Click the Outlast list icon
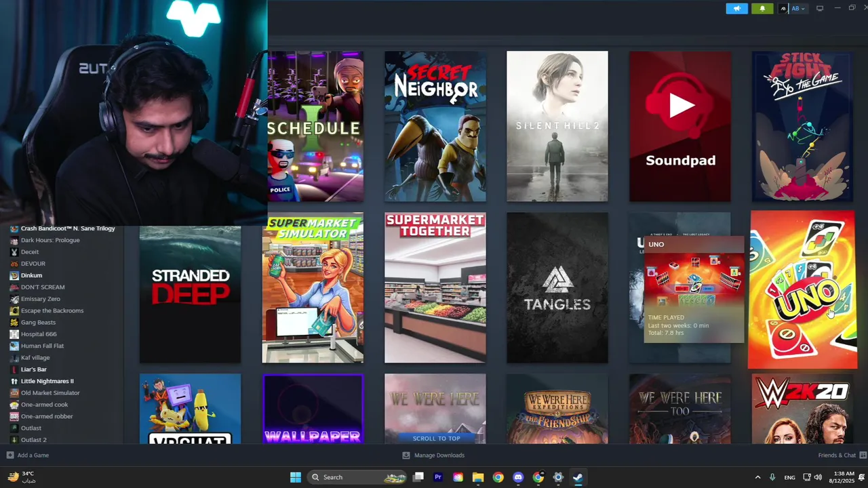The height and width of the screenshot is (488, 868). (x=14, y=428)
